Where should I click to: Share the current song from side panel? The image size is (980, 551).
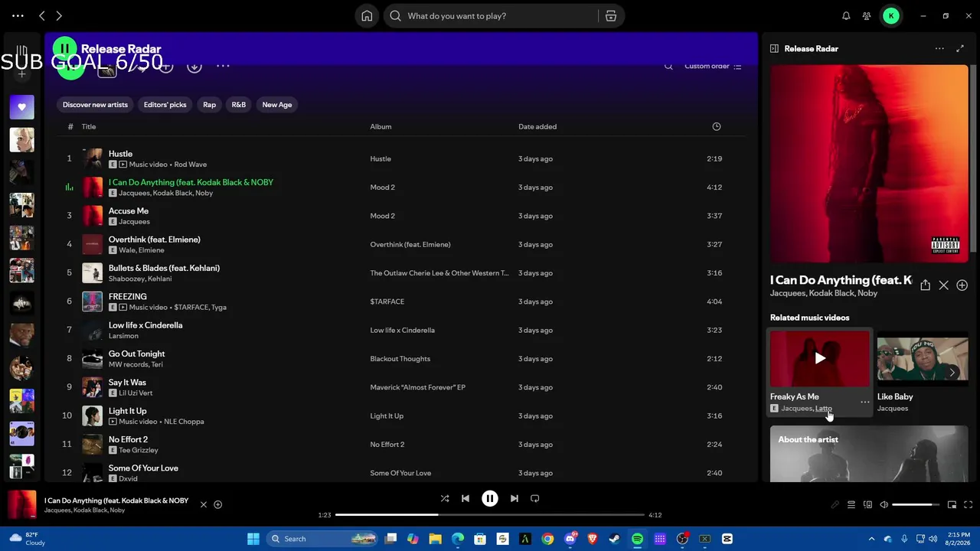tap(926, 285)
